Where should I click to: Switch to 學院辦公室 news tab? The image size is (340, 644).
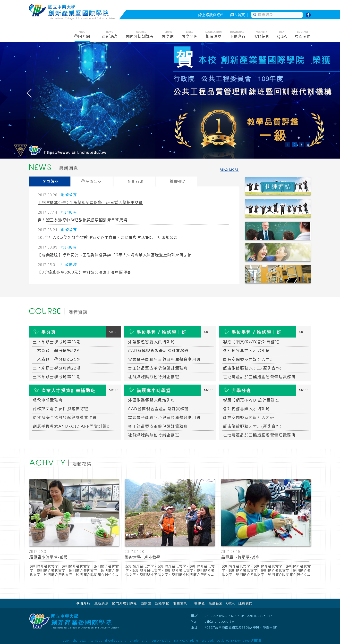pos(91,182)
